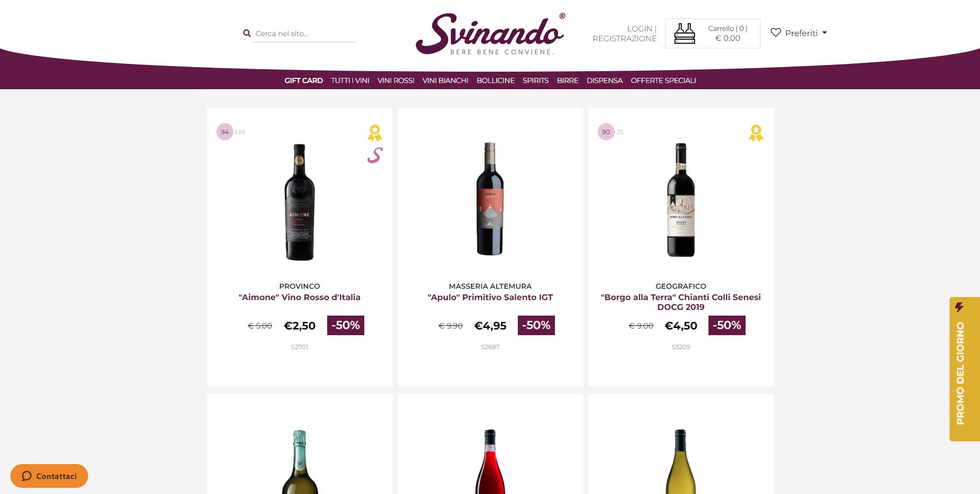Open OFFERTE SPECIALI menu

663,80
